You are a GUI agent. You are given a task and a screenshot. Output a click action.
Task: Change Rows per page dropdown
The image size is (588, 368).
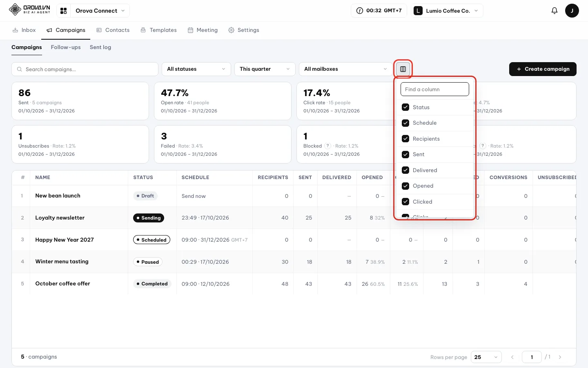[x=486, y=357]
